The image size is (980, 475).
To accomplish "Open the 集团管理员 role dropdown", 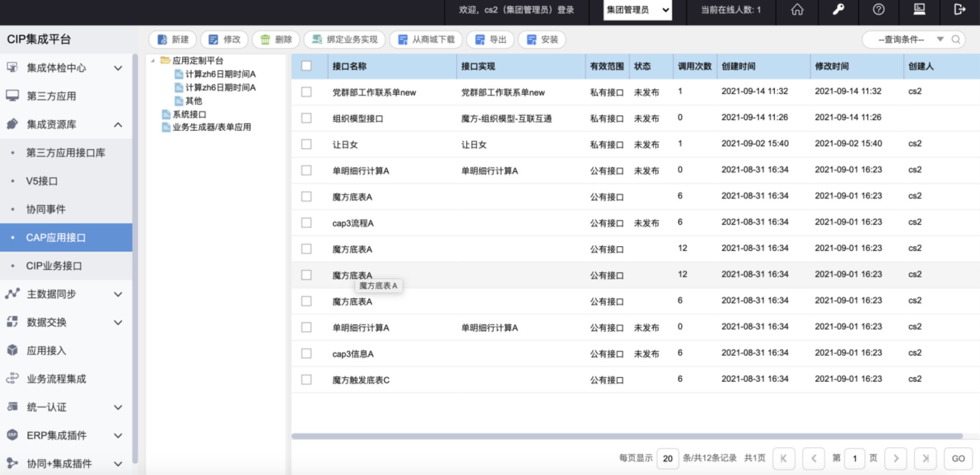I will pos(637,10).
